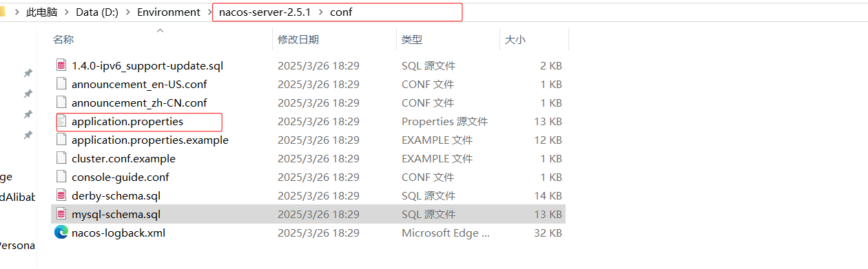Select the 1.4.0-ipv6_support-update.sql file icon
The width and height of the screenshot is (868, 269).
coord(61,66)
